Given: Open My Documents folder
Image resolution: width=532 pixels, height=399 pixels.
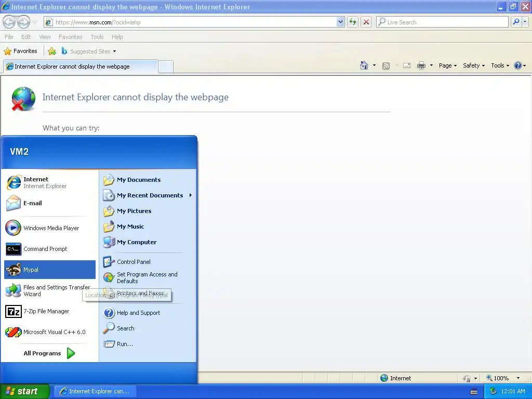Looking at the screenshot, I should click(148, 180).
